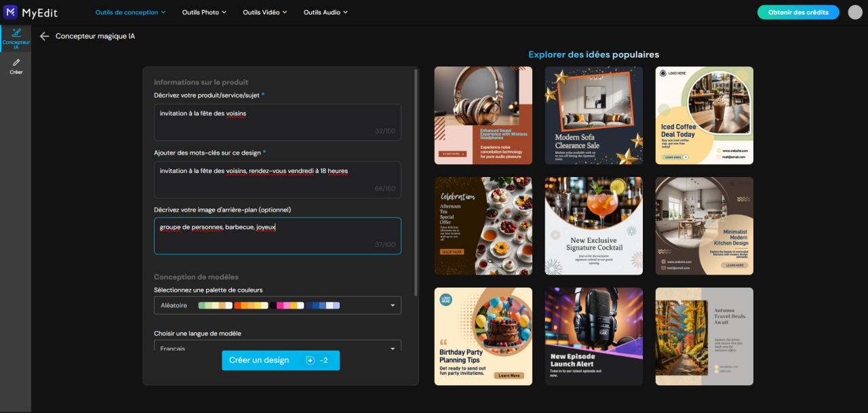The height and width of the screenshot is (413, 868).
Task: Open the profile avatar in top right
Action: tap(854, 12)
